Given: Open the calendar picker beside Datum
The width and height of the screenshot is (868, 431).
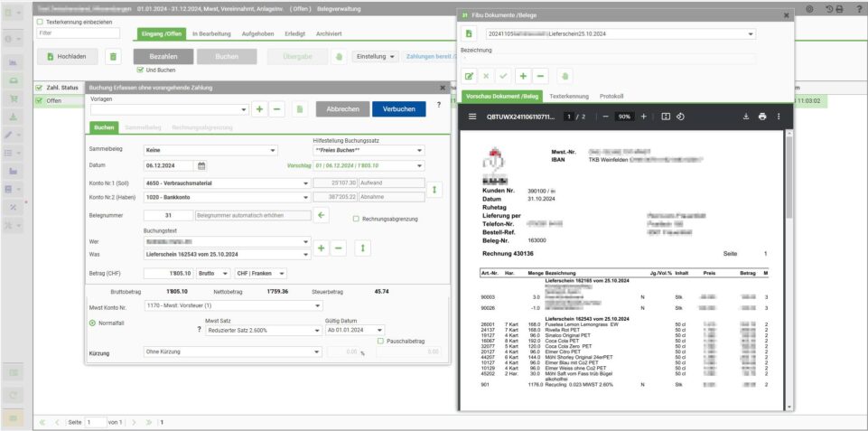Looking at the screenshot, I should (x=201, y=165).
